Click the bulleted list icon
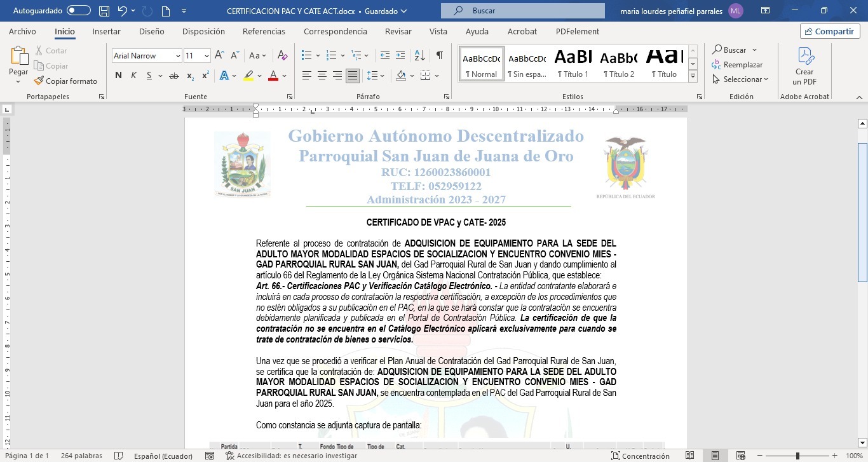Viewport: 868px width, 462px height. [x=306, y=56]
